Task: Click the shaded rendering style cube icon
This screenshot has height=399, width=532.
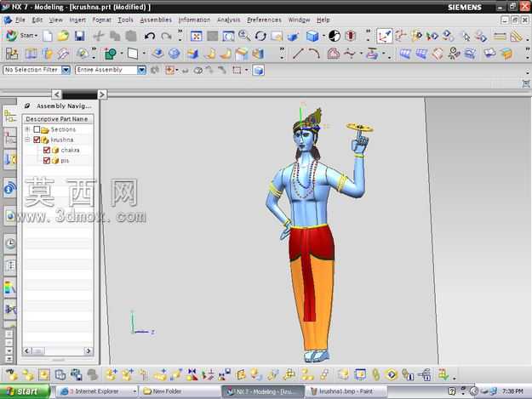Action: [x=312, y=36]
